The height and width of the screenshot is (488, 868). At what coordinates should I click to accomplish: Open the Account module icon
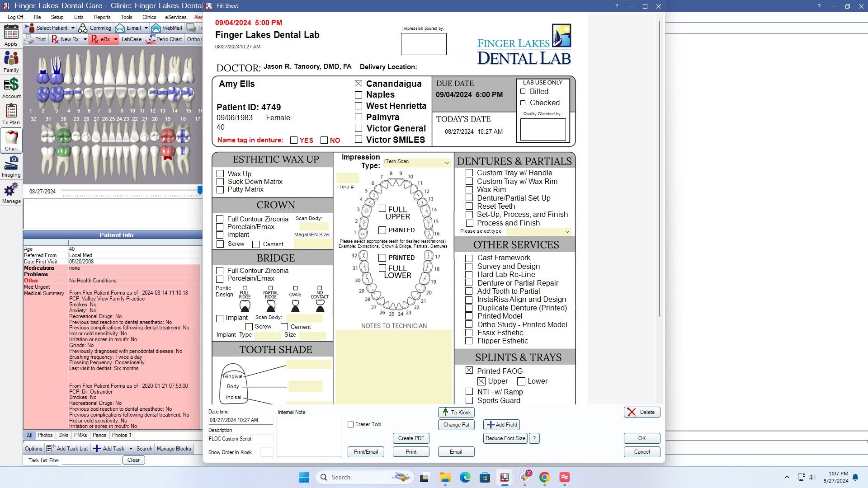tap(11, 88)
